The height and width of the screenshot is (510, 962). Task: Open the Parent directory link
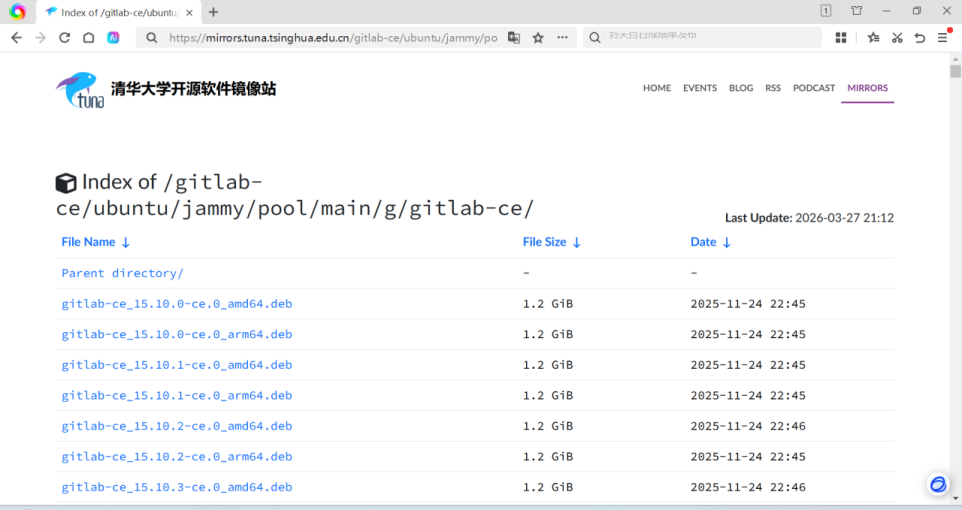(122, 273)
